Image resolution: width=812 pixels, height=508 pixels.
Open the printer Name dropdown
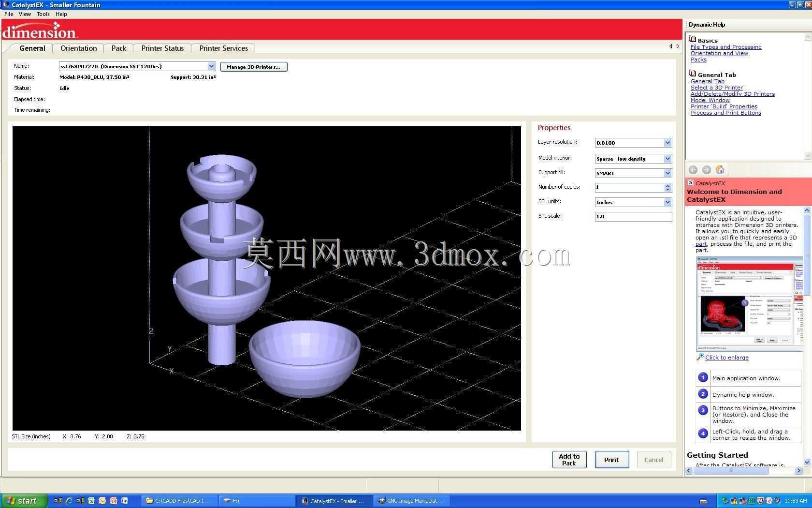point(211,66)
